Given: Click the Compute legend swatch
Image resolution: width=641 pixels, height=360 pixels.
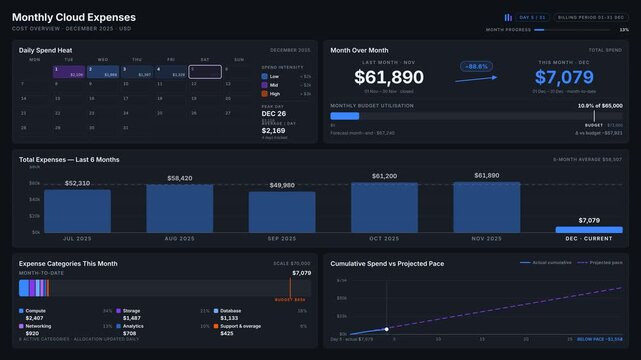Looking at the screenshot, I should pos(21,311).
